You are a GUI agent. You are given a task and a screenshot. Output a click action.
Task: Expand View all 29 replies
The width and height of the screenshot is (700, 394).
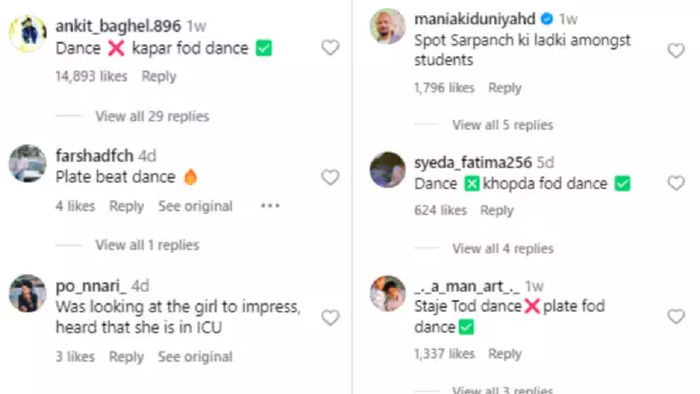(x=152, y=116)
